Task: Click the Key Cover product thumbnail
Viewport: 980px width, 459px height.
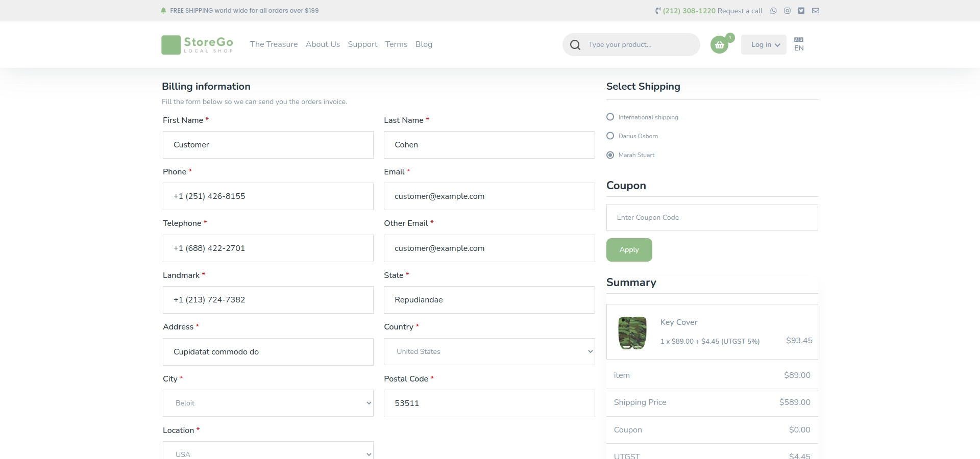Action: (x=632, y=333)
